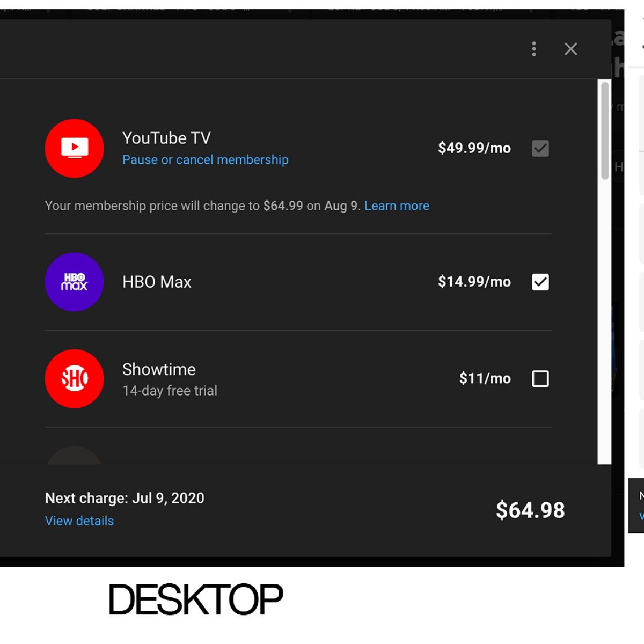644x644 pixels.
Task: Select the Showtime title text
Action: 159,369
